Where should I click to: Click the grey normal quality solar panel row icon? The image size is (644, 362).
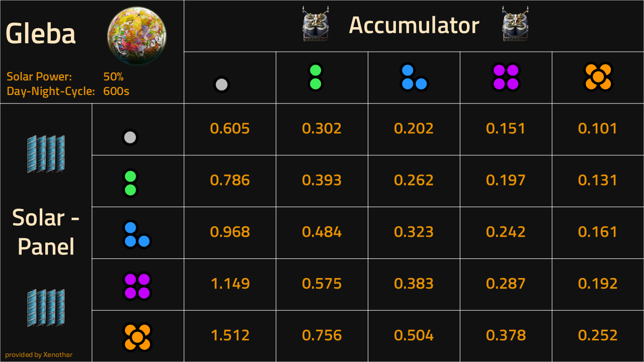pos(130,137)
